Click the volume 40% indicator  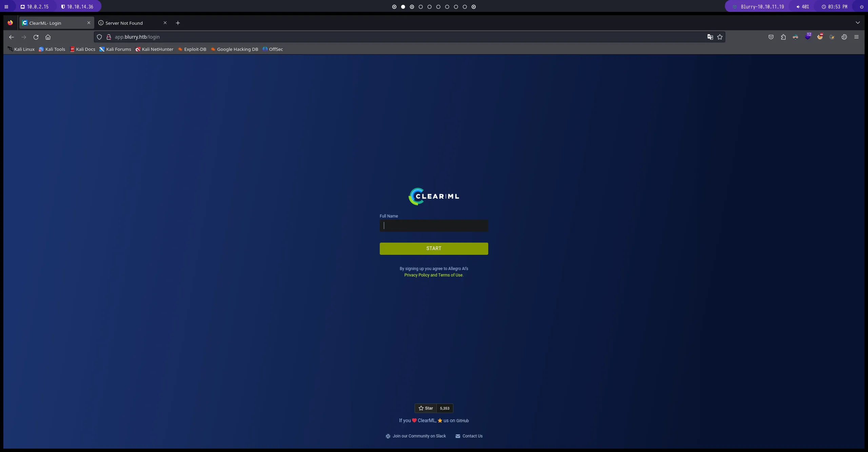(x=803, y=7)
